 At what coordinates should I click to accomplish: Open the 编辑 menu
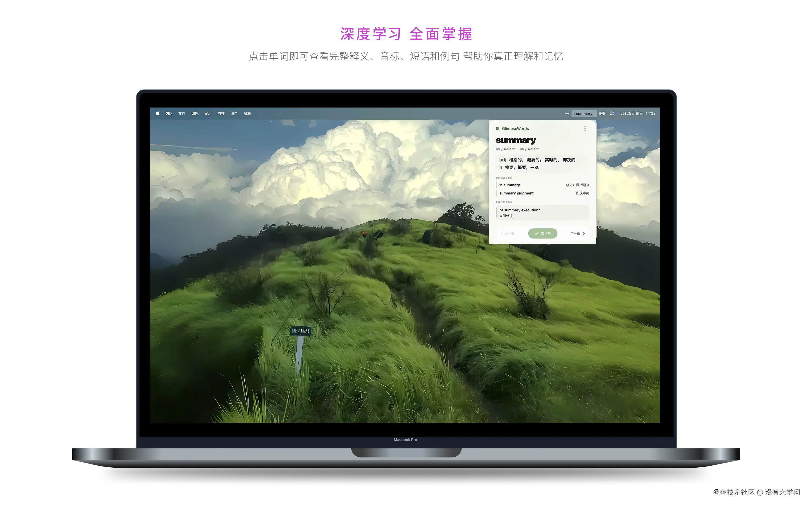(x=195, y=113)
